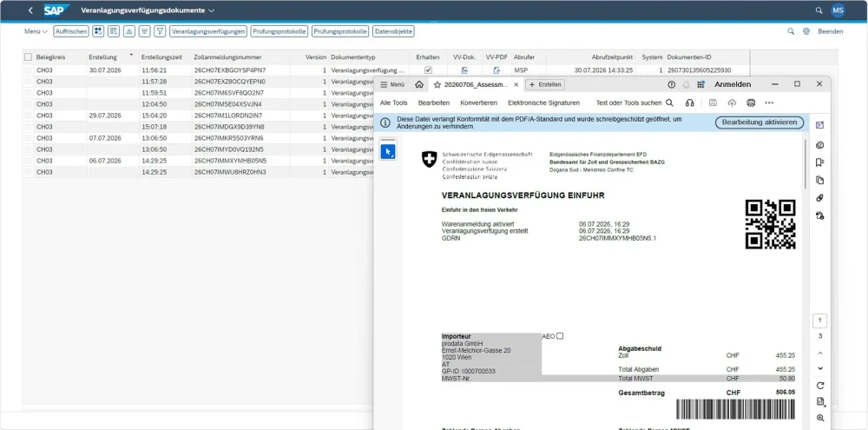Open the Bearbeiten menu in Acrobat

(x=433, y=103)
